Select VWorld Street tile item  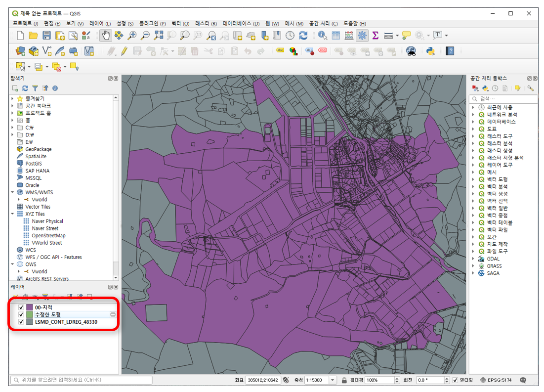47,243
